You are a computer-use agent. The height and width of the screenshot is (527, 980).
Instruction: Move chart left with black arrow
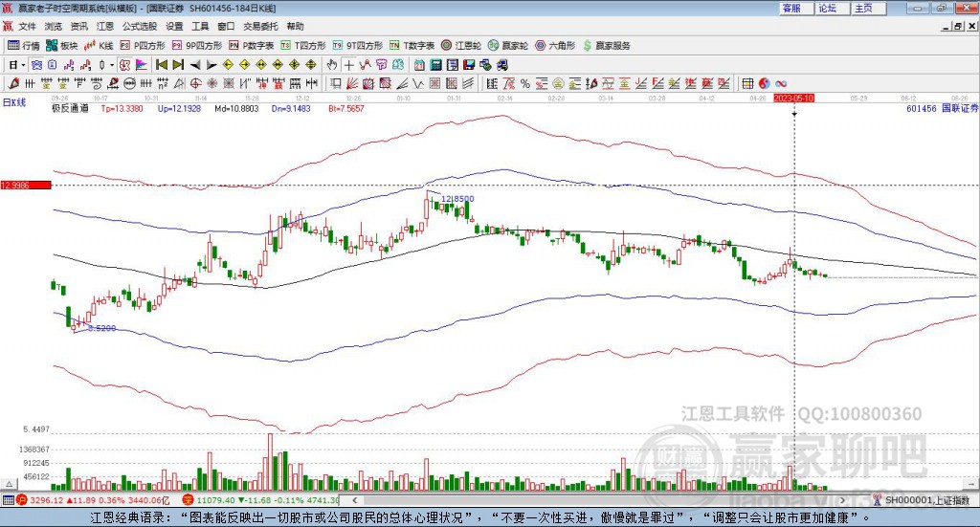coord(195,64)
